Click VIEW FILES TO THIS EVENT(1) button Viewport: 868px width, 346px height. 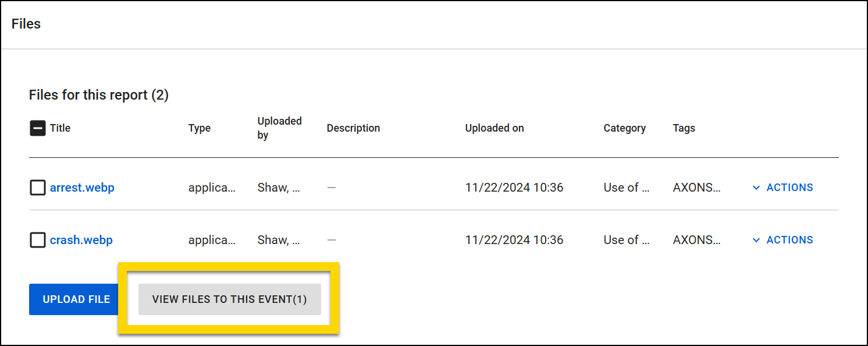tap(229, 299)
